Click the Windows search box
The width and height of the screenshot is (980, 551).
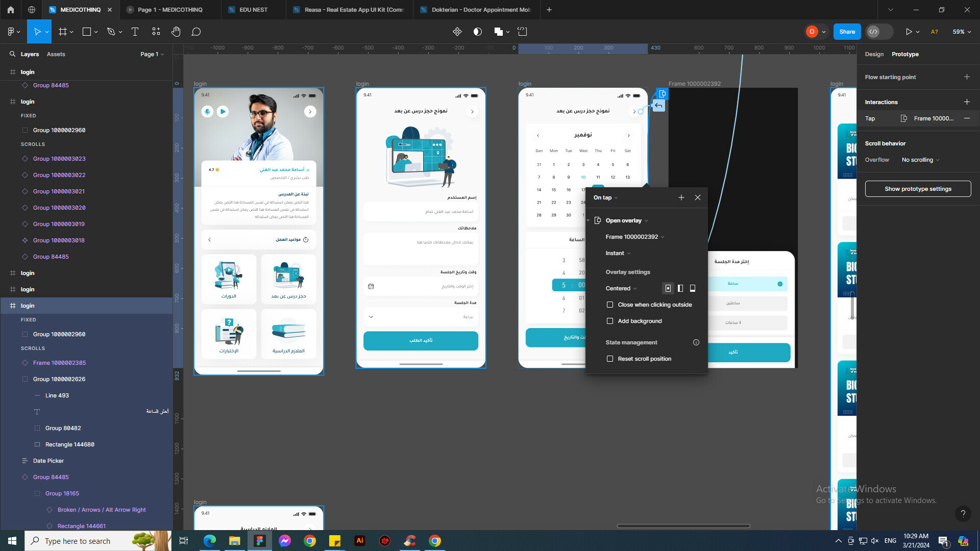98,541
